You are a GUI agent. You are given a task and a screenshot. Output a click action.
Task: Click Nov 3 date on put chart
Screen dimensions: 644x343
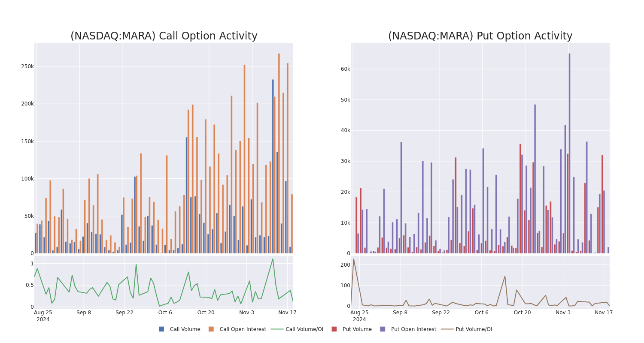point(563,313)
